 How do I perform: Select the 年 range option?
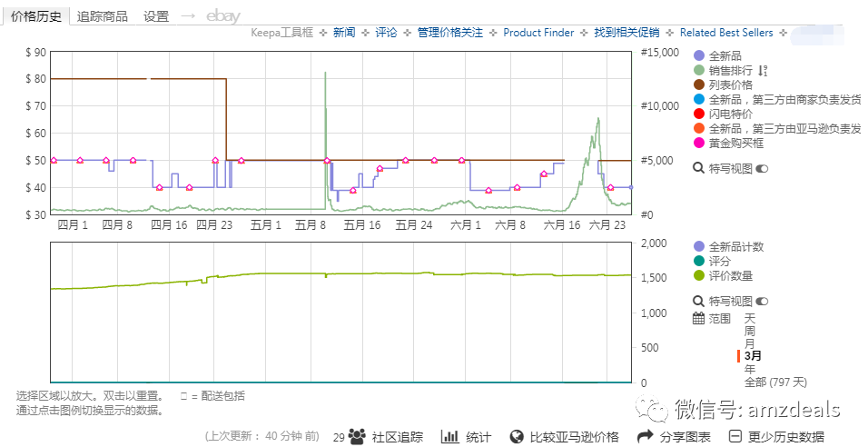pyautogui.click(x=750, y=369)
